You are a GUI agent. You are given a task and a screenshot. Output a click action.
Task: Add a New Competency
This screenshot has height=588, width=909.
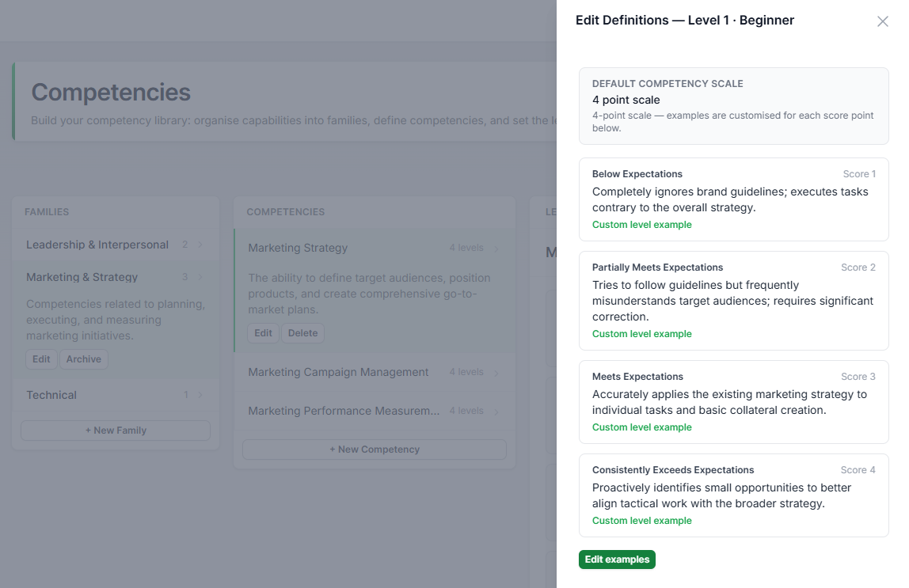(x=375, y=450)
